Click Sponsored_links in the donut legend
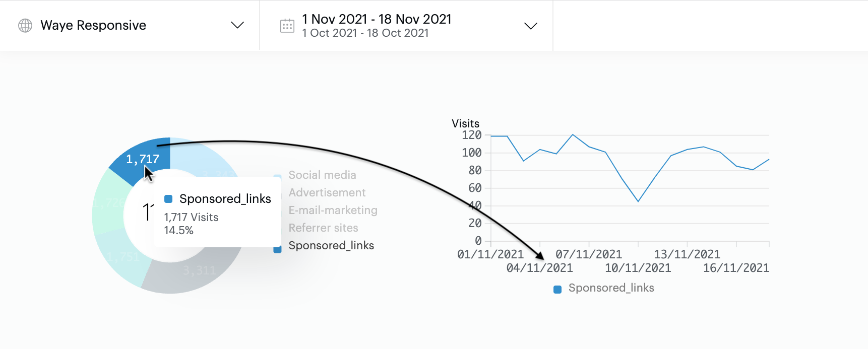 (331, 245)
